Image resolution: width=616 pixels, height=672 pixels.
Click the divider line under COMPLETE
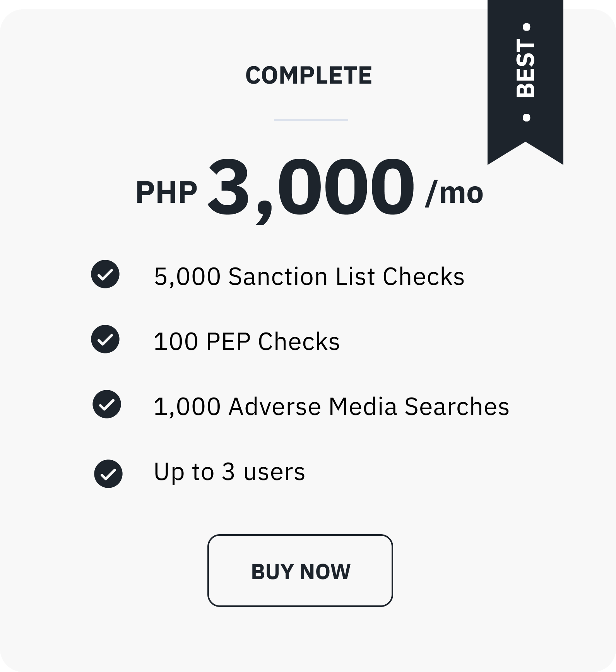(311, 120)
